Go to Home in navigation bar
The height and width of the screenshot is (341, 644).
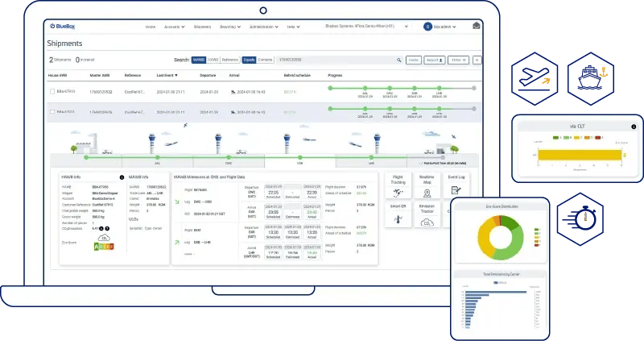(151, 27)
